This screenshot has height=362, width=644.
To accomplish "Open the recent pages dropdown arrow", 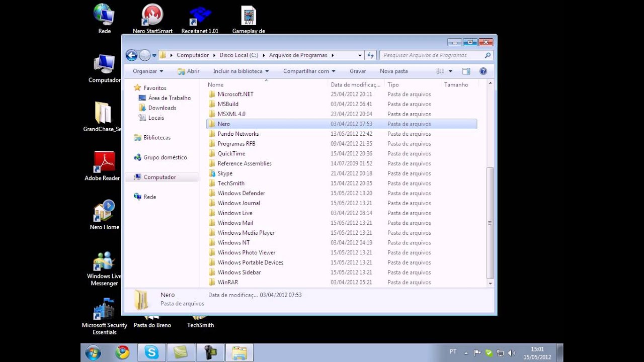I will pyautogui.click(x=154, y=56).
